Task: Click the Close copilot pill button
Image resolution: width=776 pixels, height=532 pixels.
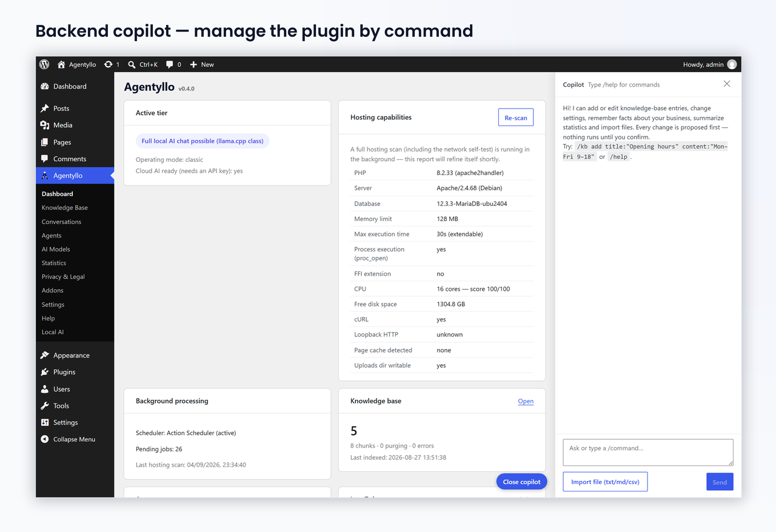Action: click(x=521, y=482)
